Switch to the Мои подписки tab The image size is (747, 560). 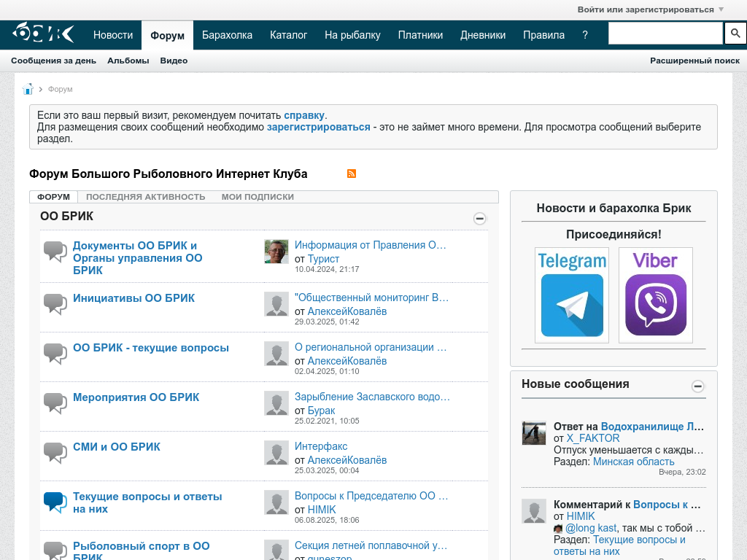point(258,197)
